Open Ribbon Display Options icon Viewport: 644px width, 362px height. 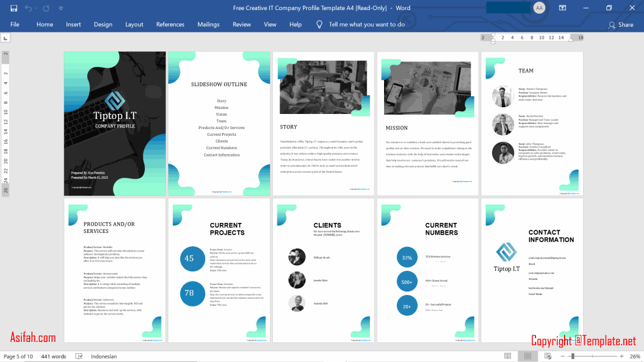tap(562, 8)
